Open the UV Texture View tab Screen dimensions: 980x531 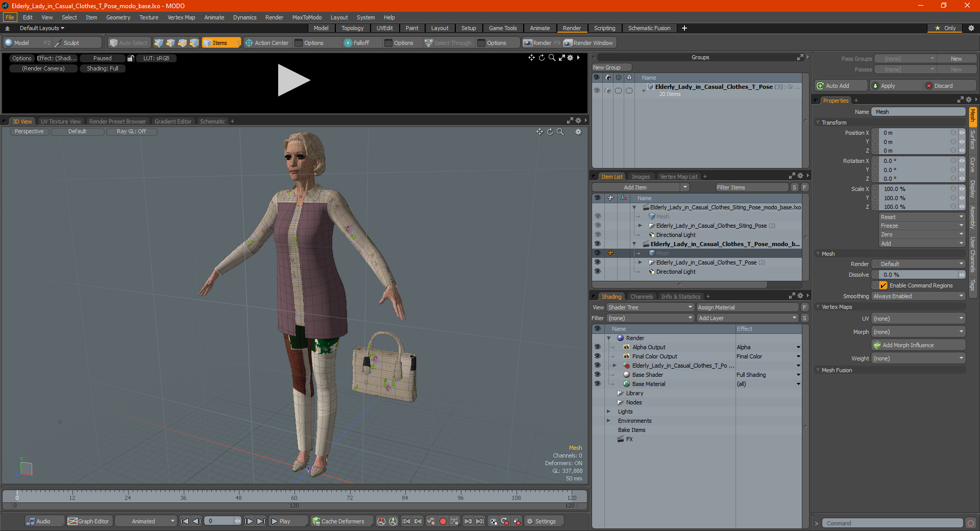pyautogui.click(x=60, y=122)
